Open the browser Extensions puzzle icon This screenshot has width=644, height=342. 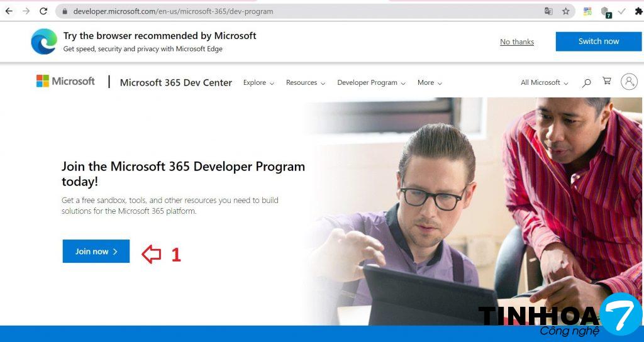coord(638,11)
